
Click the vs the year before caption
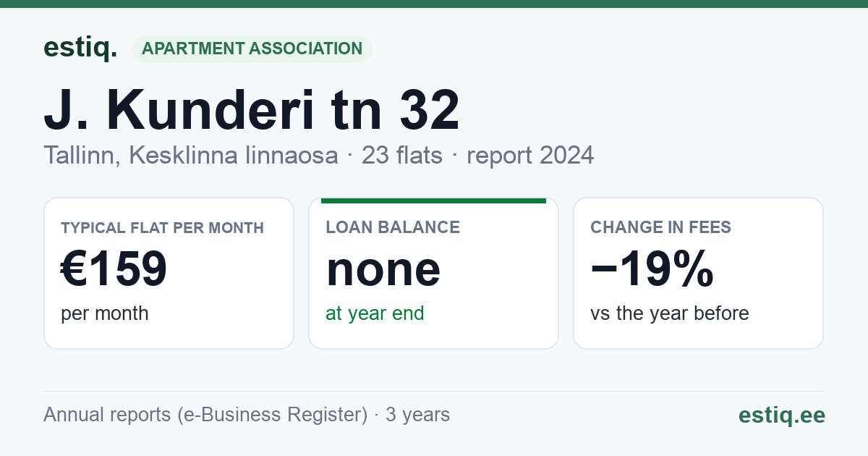coord(670,313)
